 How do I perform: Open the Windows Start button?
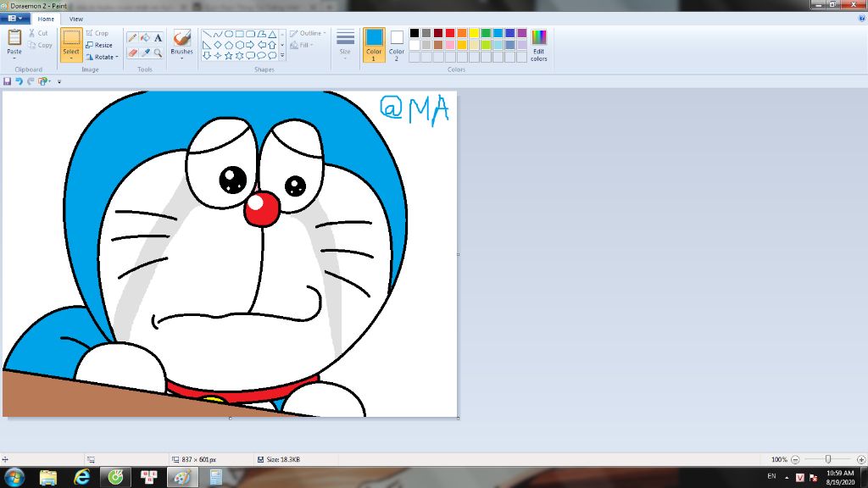(14, 477)
